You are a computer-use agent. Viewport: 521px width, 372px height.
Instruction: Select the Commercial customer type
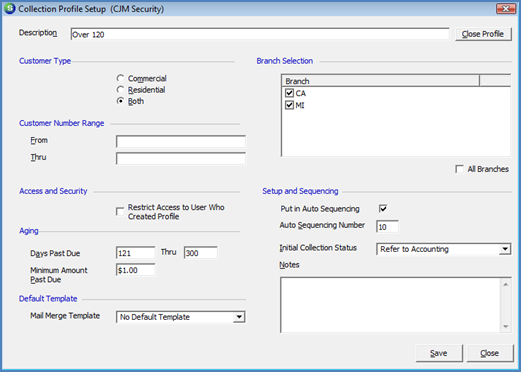[120, 78]
